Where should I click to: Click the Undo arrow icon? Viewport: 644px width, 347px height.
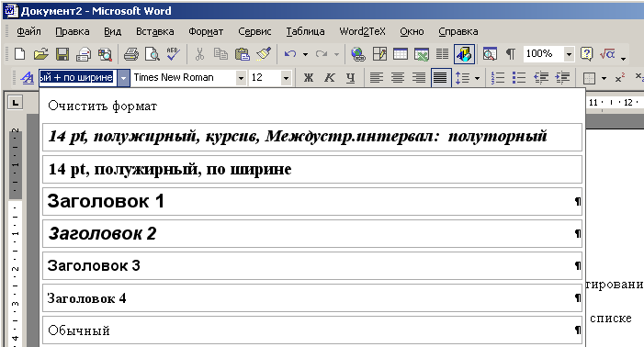pos(290,54)
